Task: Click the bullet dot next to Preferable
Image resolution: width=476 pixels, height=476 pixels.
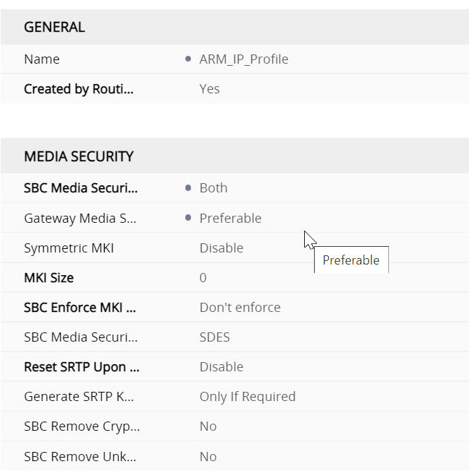Action: [x=188, y=218]
